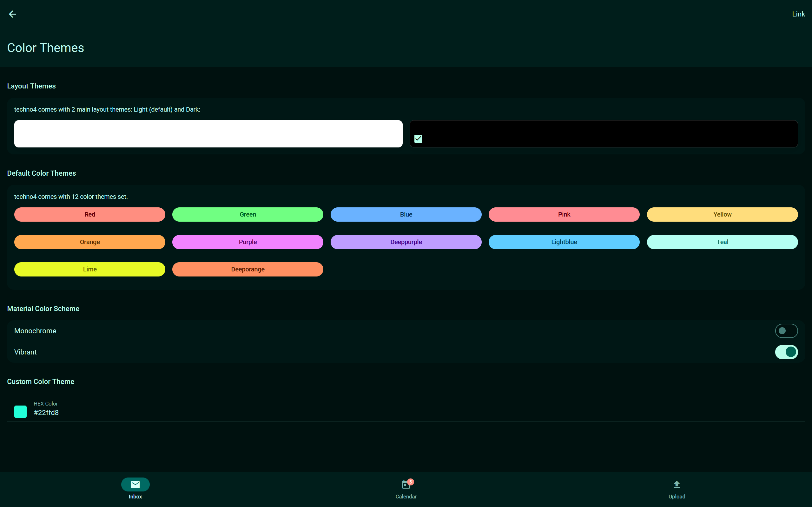Viewport: 812px width, 507px height.
Task: Select the dark layout theme checkbox
Action: [x=418, y=139]
